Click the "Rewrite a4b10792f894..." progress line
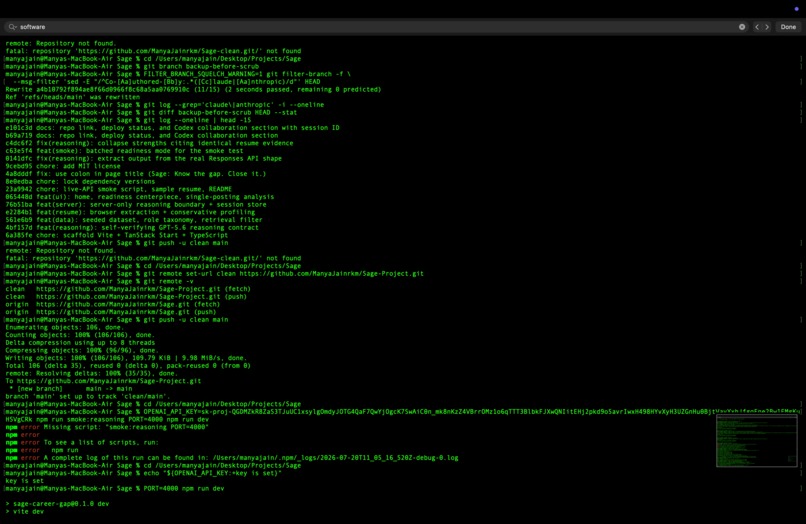 click(193, 89)
